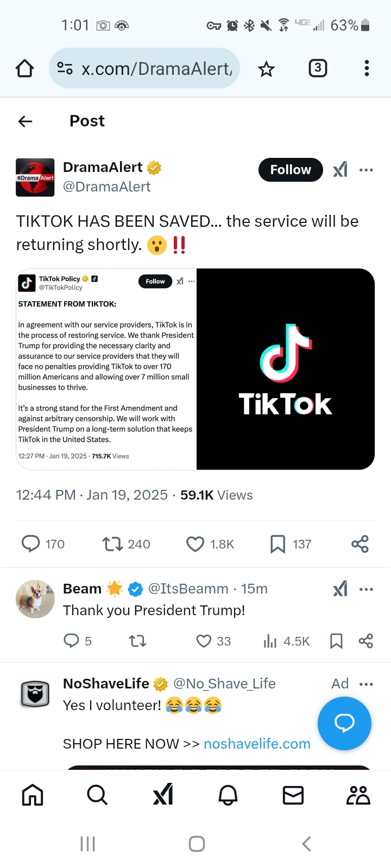Open the noshavelife.com link
Viewport: 391px width, 868px height.
click(x=257, y=744)
